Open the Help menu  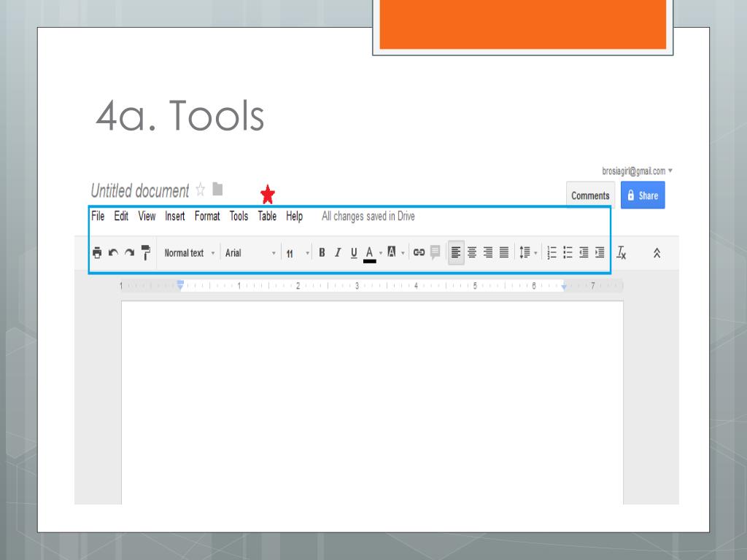(295, 217)
